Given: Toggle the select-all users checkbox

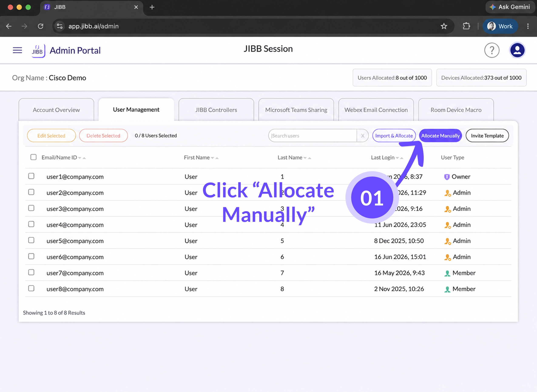Looking at the screenshot, I should pyautogui.click(x=33, y=157).
